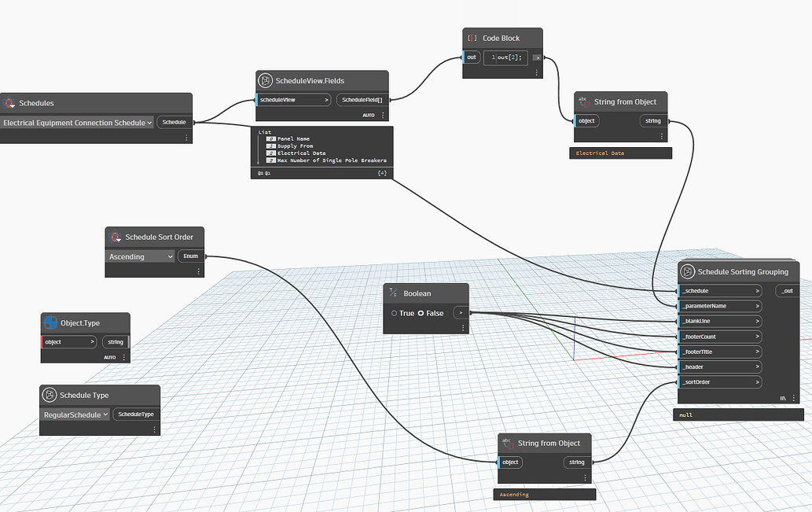Image resolution: width=812 pixels, height=512 pixels.
Task: Toggle AUTO lacing on ScheduleView.Fields node
Action: 369,114
